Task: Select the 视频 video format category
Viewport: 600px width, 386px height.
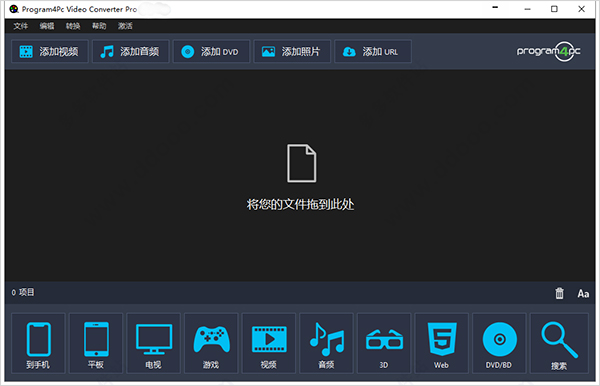Action: (269, 343)
